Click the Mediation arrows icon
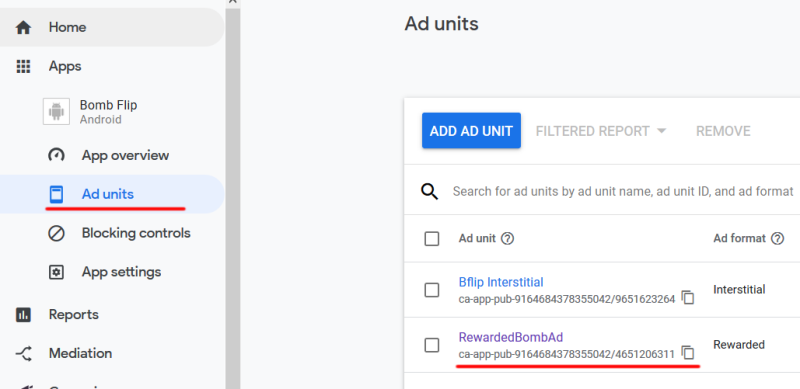The height and width of the screenshot is (389, 800). click(23, 353)
